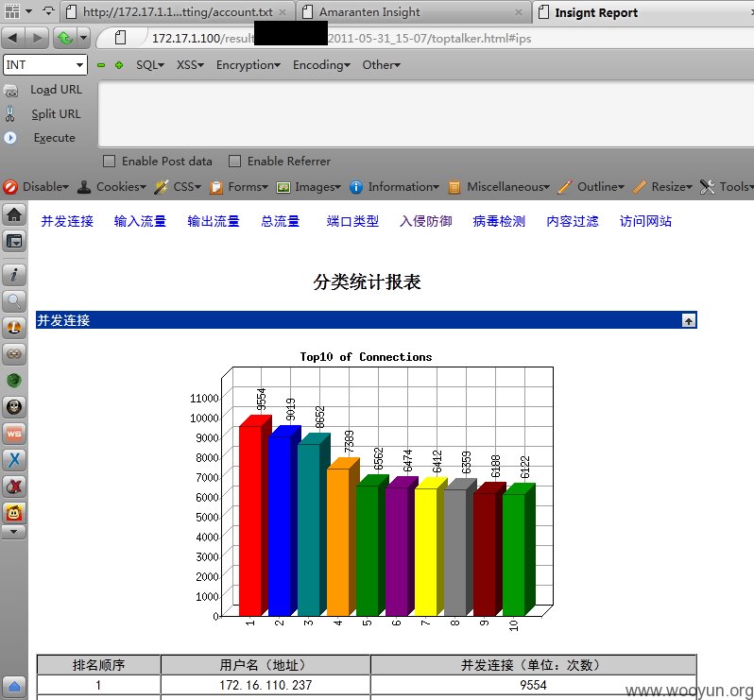Click the skull icon in sidebar
This screenshot has height=700, width=754.
click(14, 407)
